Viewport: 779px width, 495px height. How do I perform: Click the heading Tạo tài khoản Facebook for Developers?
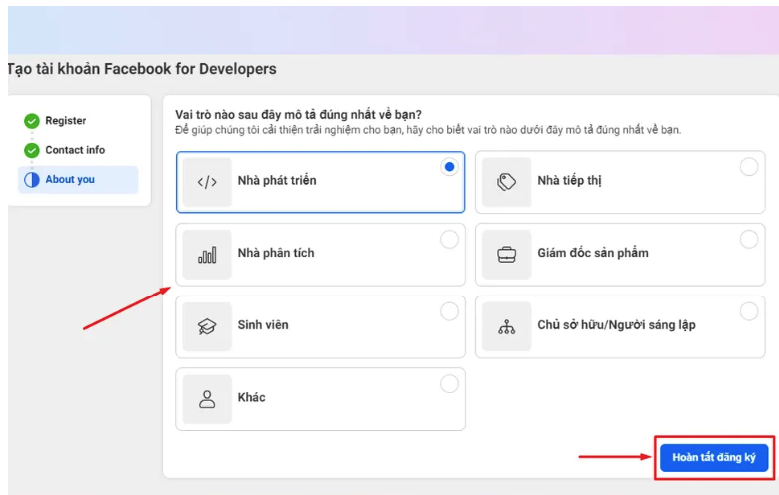pos(142,69)
